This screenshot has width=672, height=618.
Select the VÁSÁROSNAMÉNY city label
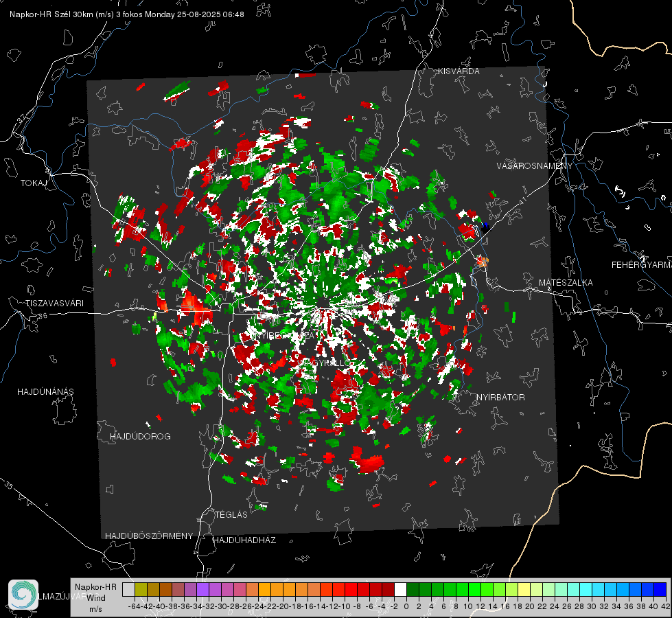(x=535, y=166)
